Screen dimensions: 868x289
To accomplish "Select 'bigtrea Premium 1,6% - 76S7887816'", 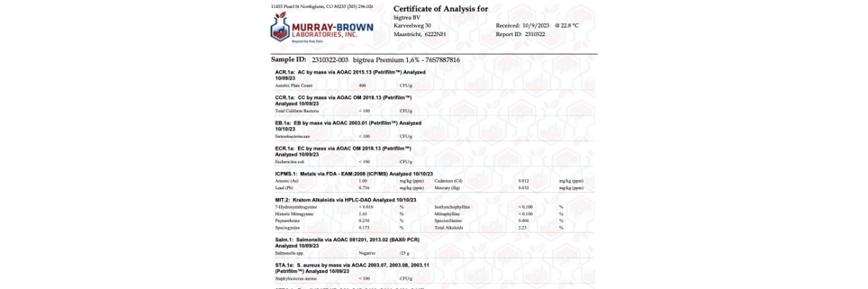I will (x=406, y=59).
